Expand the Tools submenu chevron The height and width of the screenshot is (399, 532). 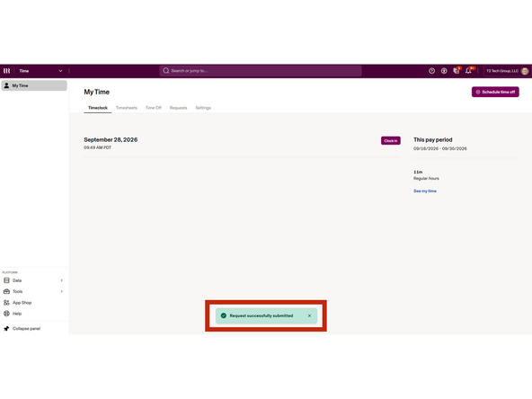(61, 291)
